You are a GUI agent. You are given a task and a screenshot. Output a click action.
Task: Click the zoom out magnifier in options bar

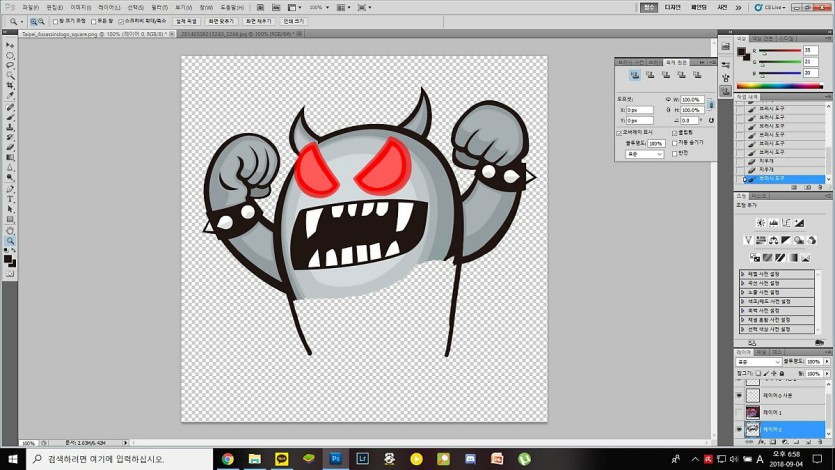pyautogui.click(x=39, y=20)
